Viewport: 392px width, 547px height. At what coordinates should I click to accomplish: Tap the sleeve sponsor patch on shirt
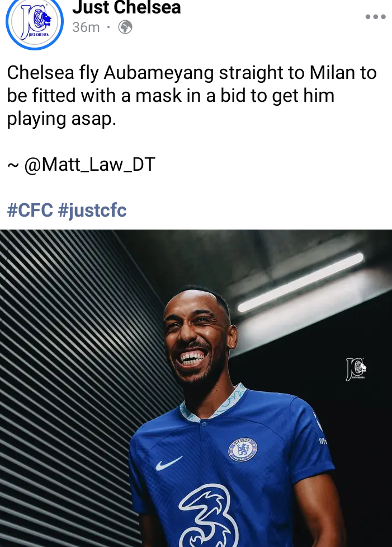pos(320,431)
